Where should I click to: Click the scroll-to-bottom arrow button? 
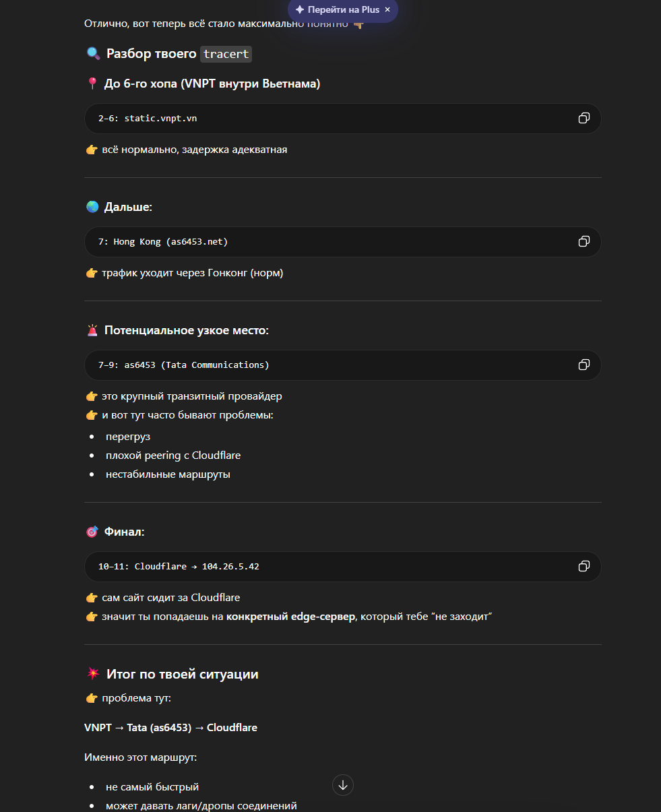[343, 785]
